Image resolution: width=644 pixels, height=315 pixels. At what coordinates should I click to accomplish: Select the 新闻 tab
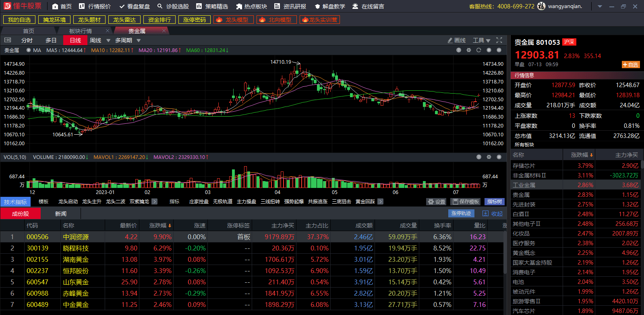tap(61, 214)
